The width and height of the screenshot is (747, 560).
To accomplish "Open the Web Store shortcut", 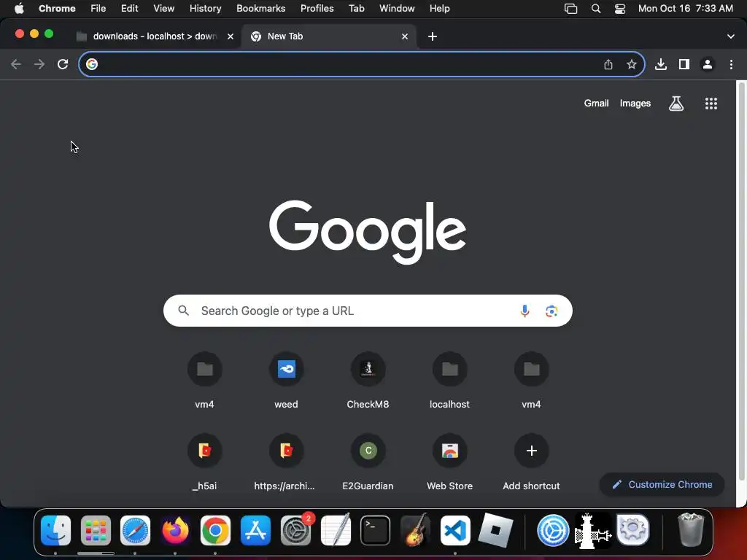I will coord(449,462).
